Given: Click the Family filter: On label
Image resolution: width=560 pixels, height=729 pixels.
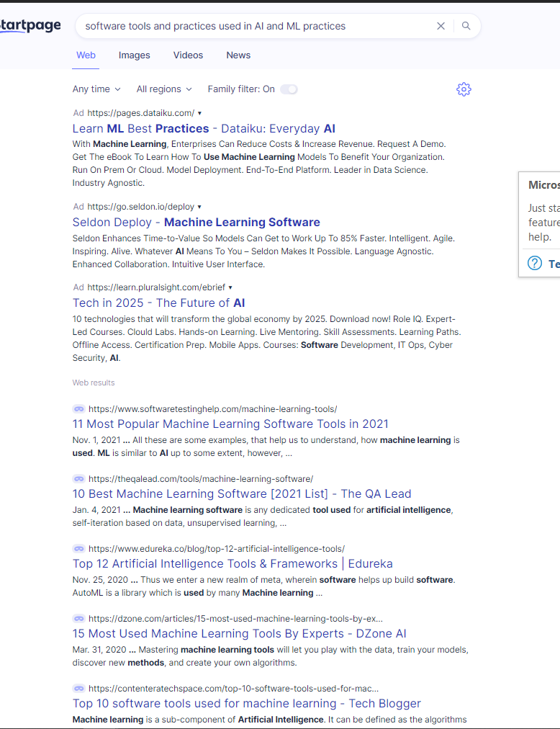Looking at the screenshot, I should click(x=241, y=89).
